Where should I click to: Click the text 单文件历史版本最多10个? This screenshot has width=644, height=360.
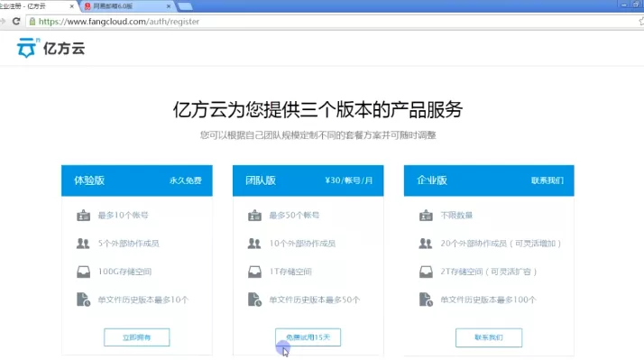click(143, 300)
